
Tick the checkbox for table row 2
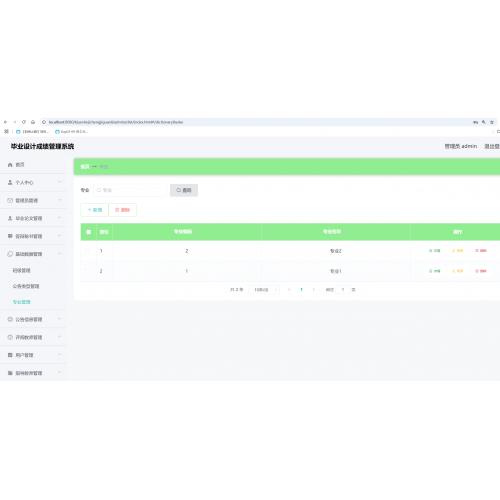(x=88, y=271)
